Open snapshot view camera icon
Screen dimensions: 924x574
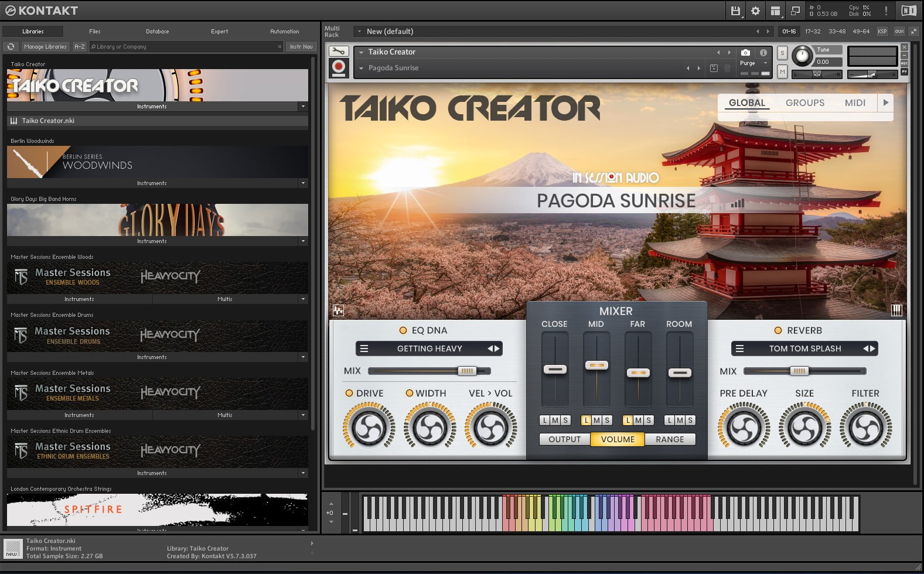[745, 52]
